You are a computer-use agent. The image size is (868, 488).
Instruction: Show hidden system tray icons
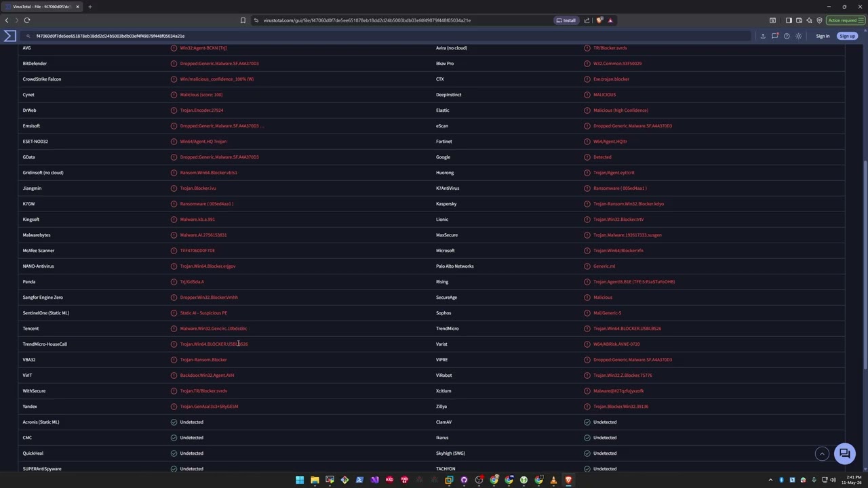770,480
